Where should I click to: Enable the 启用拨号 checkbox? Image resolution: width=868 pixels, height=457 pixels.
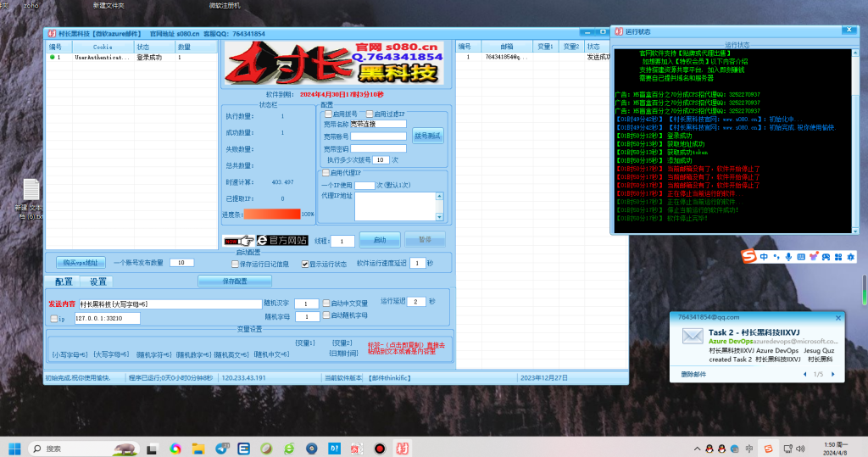328,114
